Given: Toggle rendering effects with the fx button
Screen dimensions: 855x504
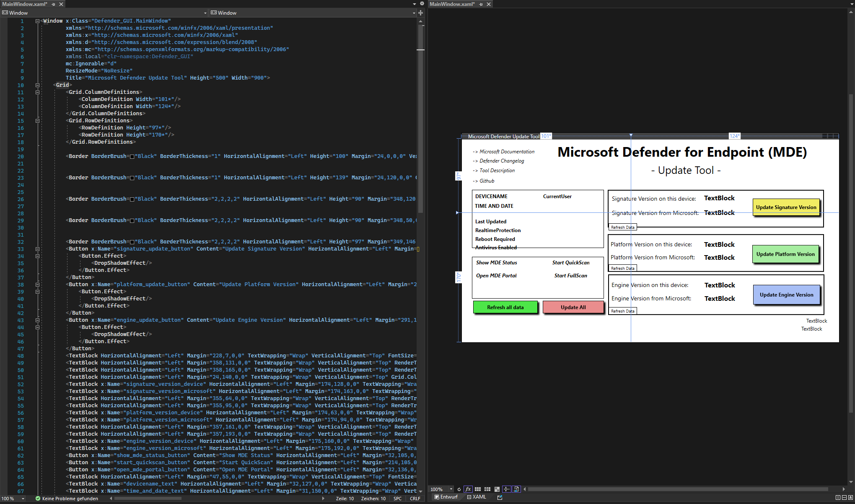Looking at the screenshot, I should coord(467,489).
